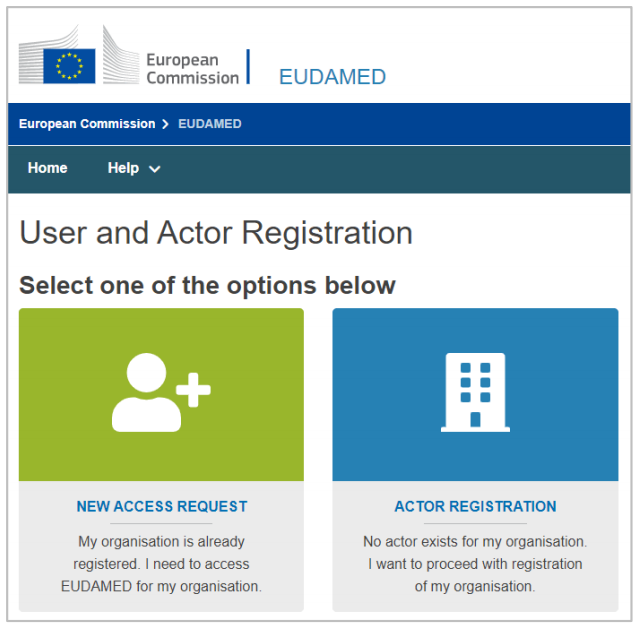The image size is (641, 631).
Task: Expand the Help dropdown chevron
Action: coord(155,169)
